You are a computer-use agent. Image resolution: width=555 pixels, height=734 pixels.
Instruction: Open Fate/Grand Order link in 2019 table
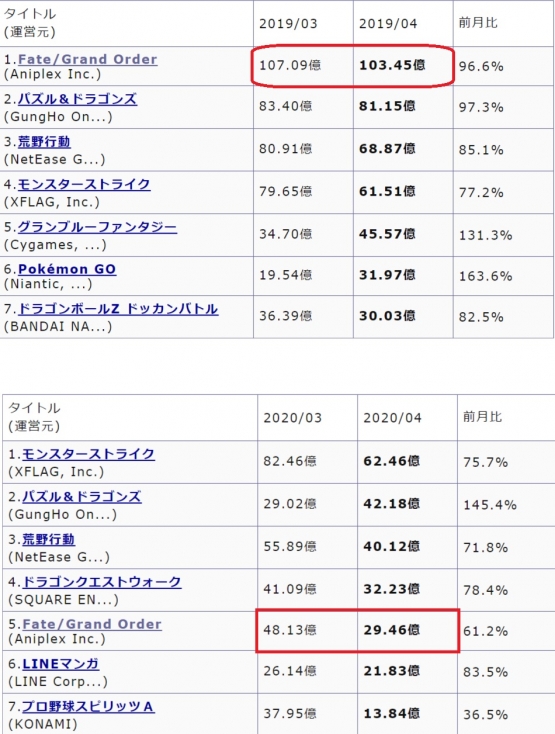[x=88, y=59]
